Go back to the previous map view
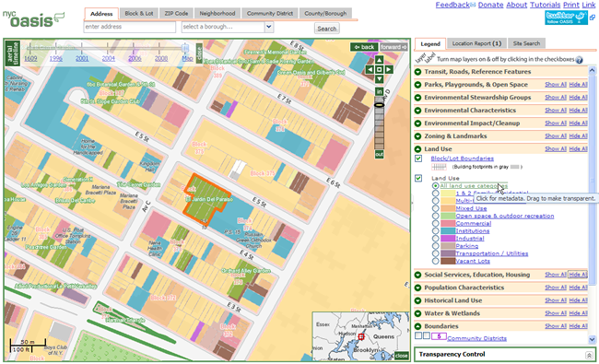The image size is (599, 364). tap(364, 47)
